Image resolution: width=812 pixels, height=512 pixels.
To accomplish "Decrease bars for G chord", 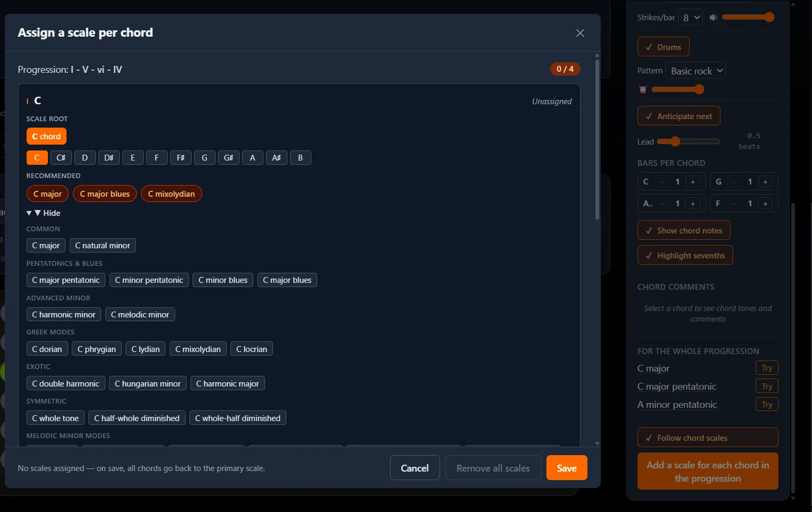I will coord(735,182).
